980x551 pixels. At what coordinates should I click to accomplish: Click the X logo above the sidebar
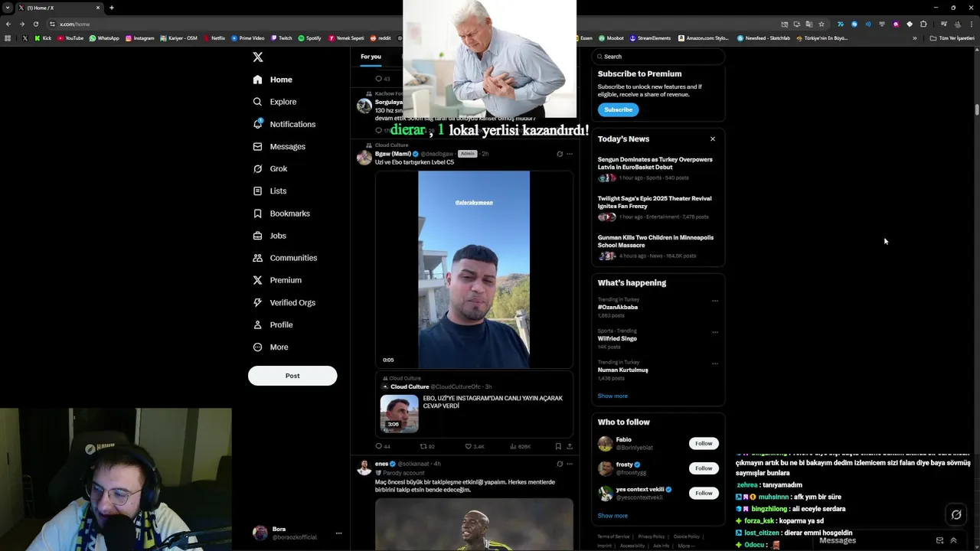(x=258, y=57)
